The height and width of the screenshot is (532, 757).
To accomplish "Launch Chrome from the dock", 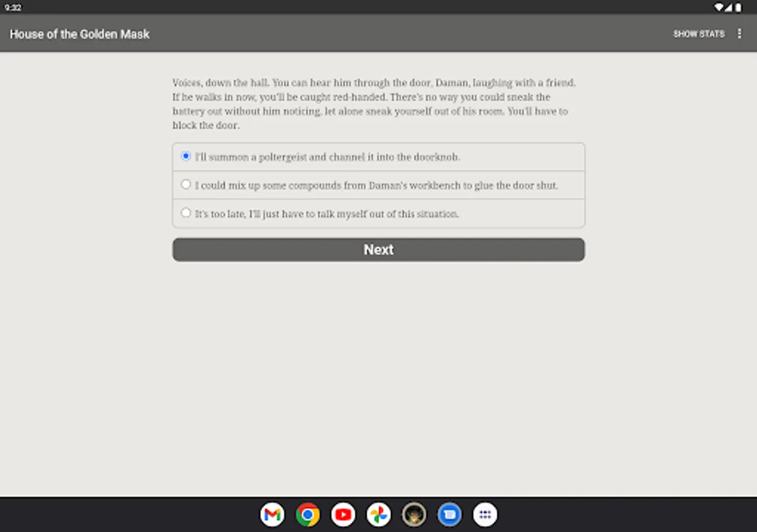I will click(308, 514).
